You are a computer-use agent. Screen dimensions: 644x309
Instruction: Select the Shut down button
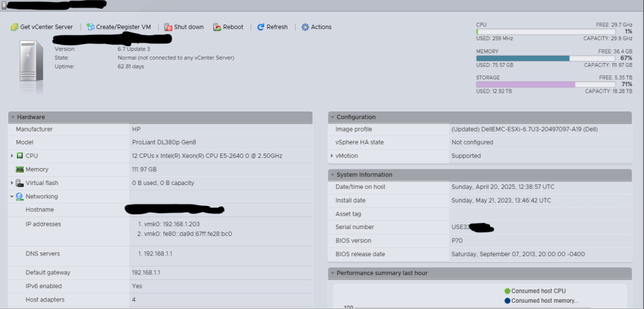[184, 27]
